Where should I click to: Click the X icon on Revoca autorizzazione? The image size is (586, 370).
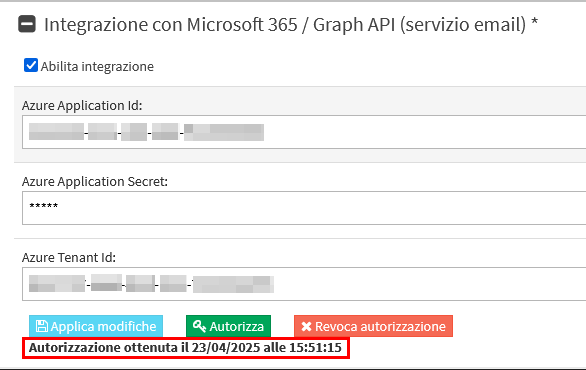click(x=306, y=327)
